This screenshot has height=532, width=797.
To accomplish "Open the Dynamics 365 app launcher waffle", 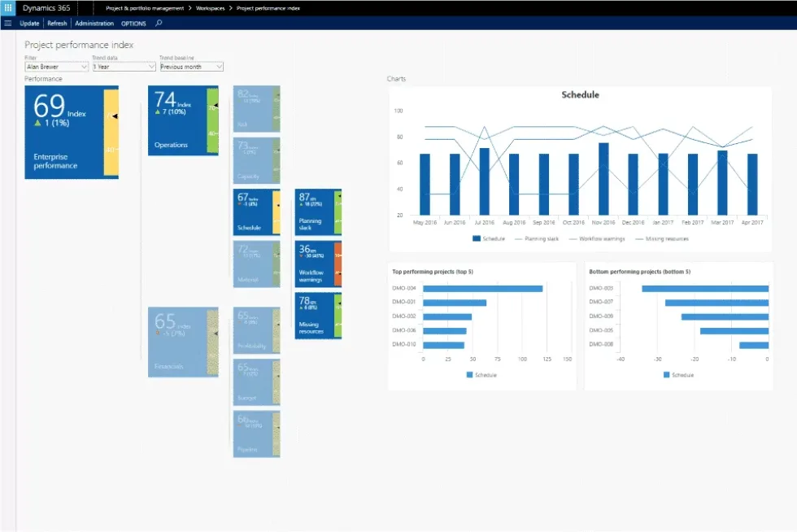I will tap(8, 7).
